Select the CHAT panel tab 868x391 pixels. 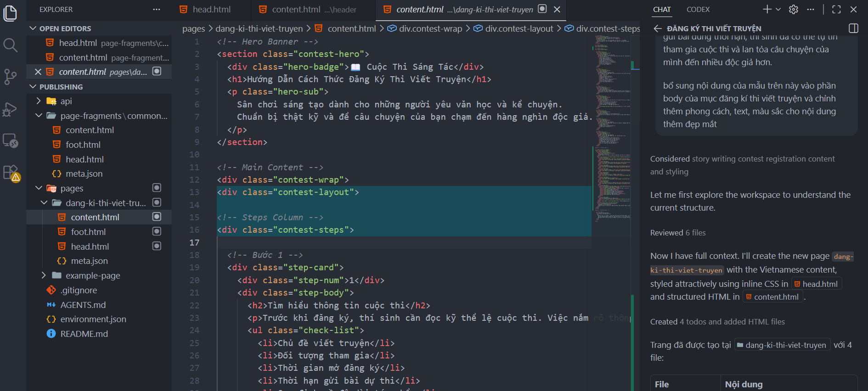click(x=662, y=9)
